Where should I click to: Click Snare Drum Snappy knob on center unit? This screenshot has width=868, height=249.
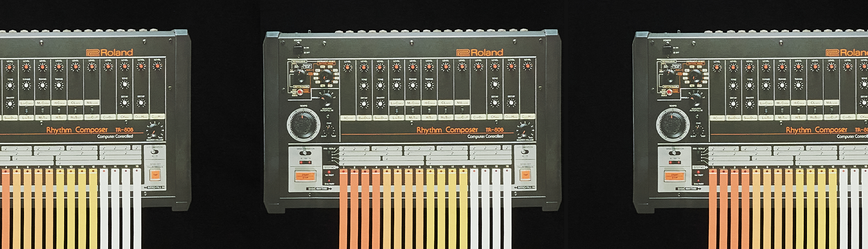(x=381, y=104)
